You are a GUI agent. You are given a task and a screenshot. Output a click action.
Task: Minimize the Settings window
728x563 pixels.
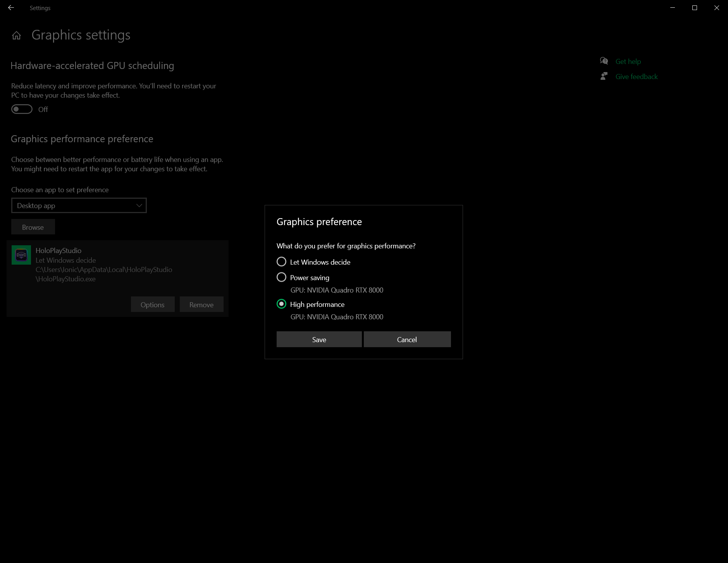[x=673, y=8]
